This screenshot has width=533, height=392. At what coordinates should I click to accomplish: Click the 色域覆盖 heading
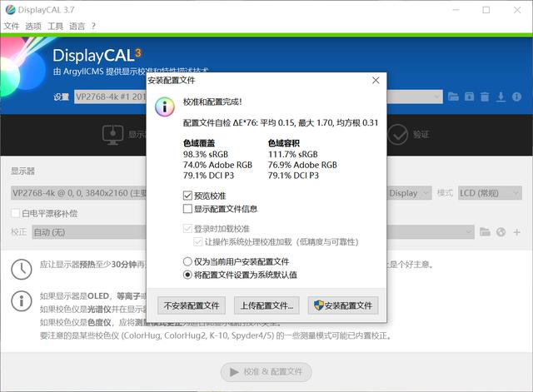pyautogui.click(x=199, y=143)
